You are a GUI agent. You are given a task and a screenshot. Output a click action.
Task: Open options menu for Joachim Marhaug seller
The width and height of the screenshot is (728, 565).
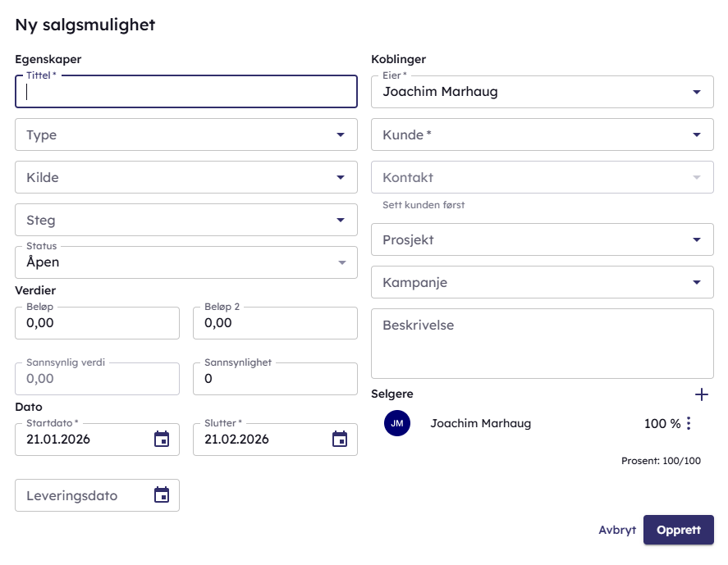689,424
